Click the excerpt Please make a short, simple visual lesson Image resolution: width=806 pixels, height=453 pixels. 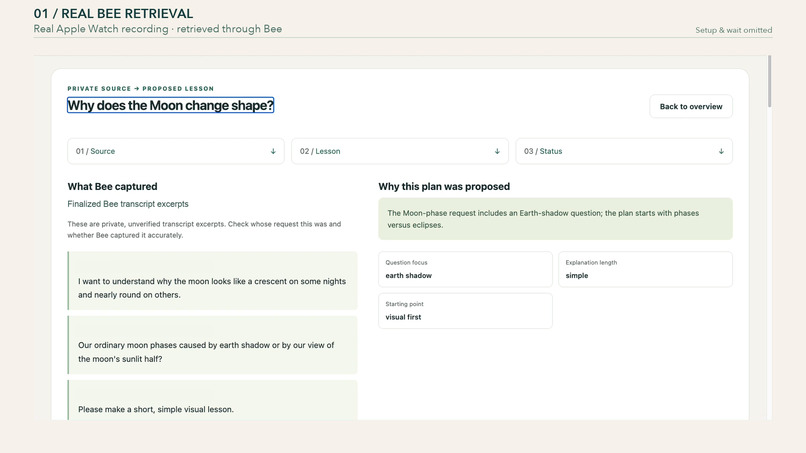tap(212, 401)
